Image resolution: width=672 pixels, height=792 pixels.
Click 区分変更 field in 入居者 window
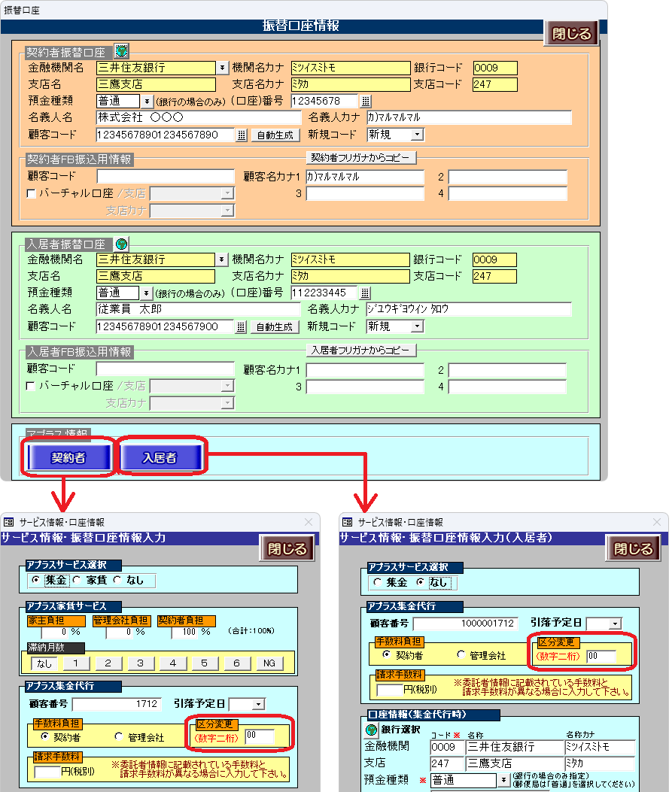click(601, 656)
